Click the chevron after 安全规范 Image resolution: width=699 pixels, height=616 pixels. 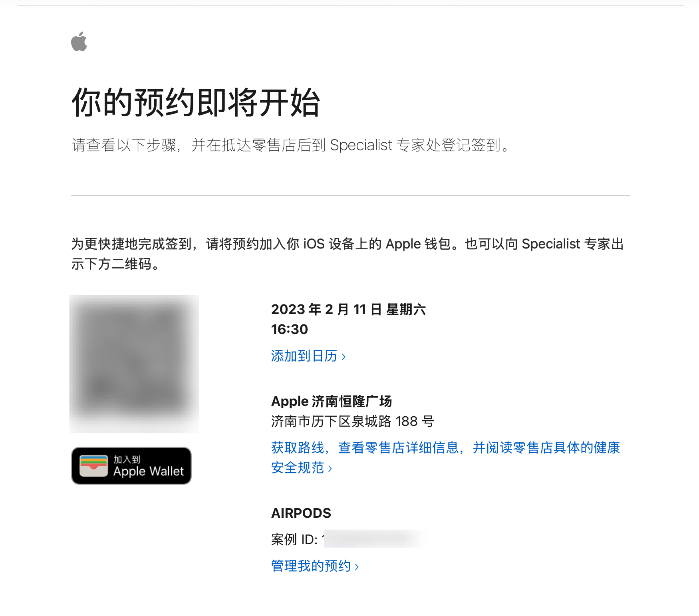[330, 468]
